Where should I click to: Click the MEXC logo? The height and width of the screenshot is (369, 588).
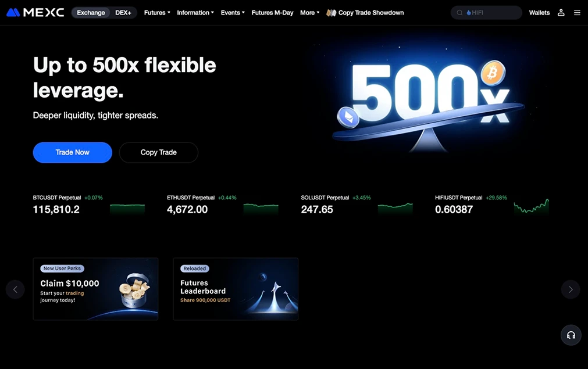coord(35,12)
